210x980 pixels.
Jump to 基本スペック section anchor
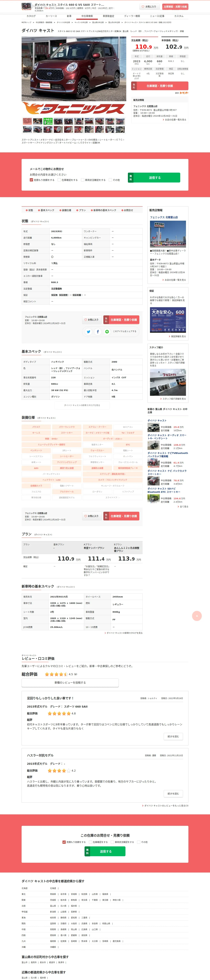46,210
